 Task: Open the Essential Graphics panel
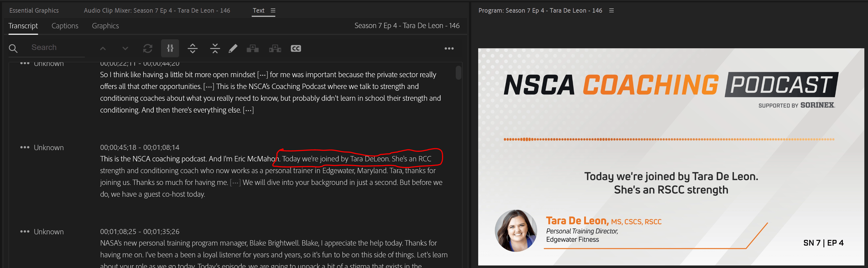coord(34,10)
